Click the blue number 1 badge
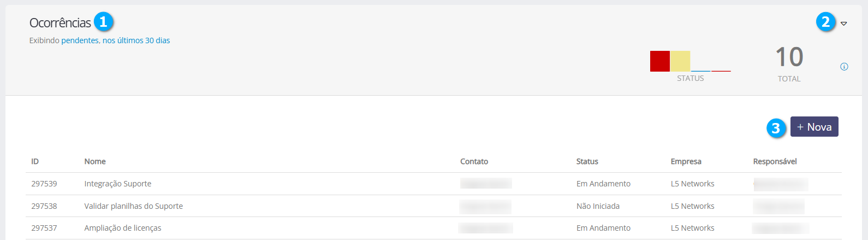This screenshot has width=868, height=240. pyautogui.click(x=103, y=22)
